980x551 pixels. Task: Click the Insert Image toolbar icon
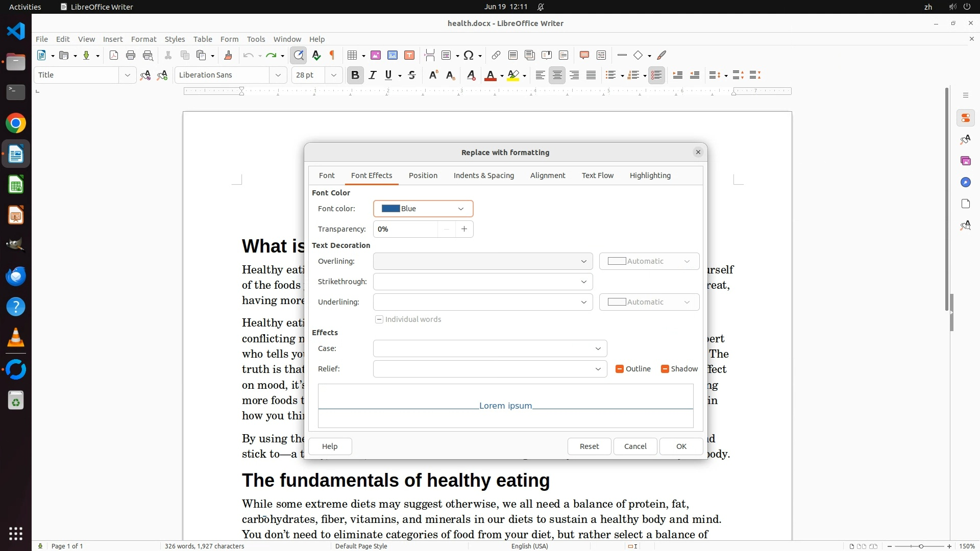[376, 55]
